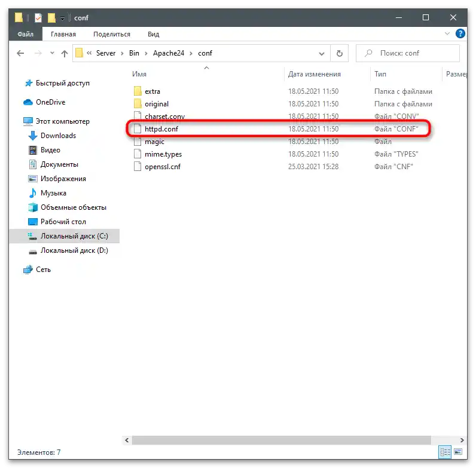Sort files by the Тип column
Viewport: 476px width, 468px height.
coord(406,74)
